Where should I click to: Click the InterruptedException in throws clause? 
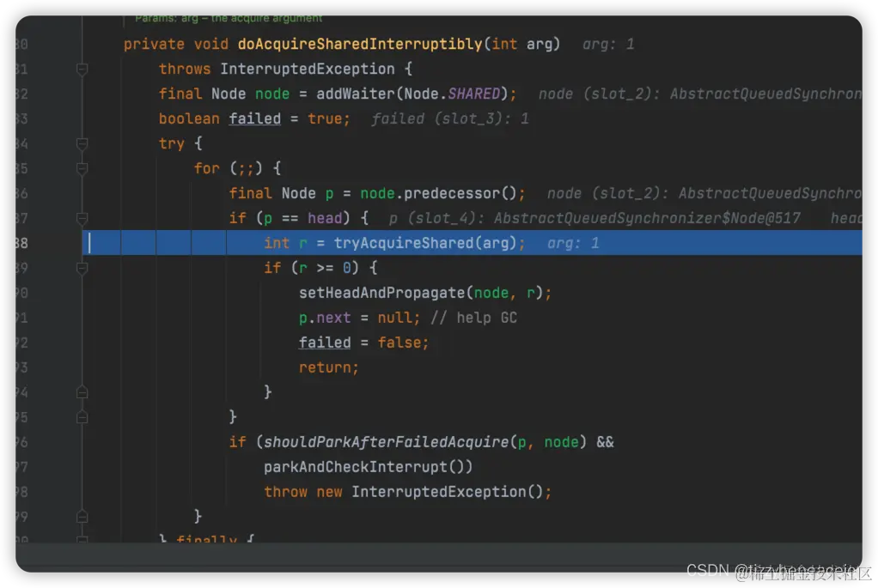pos(307,69)
